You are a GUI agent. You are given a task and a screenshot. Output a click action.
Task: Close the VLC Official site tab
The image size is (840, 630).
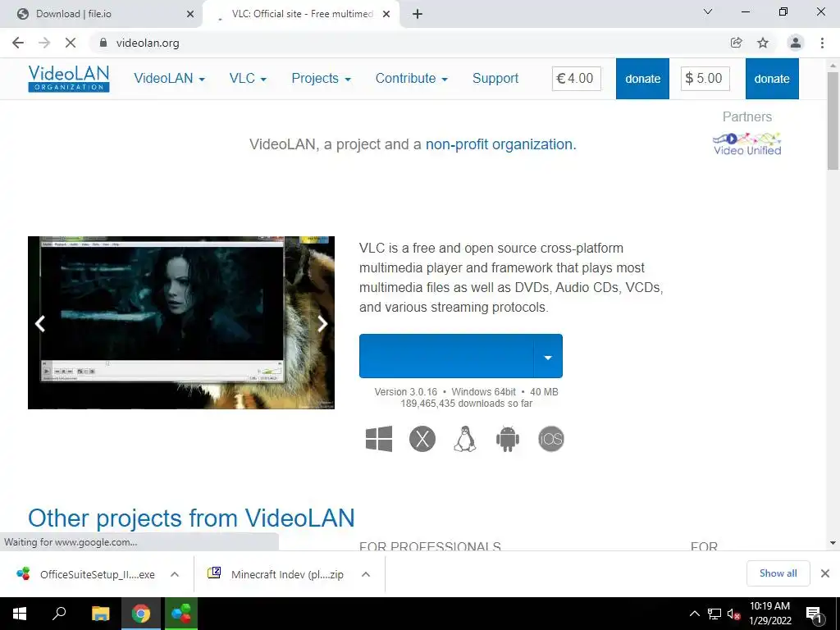pyautogui.click(x=386, y=14)
